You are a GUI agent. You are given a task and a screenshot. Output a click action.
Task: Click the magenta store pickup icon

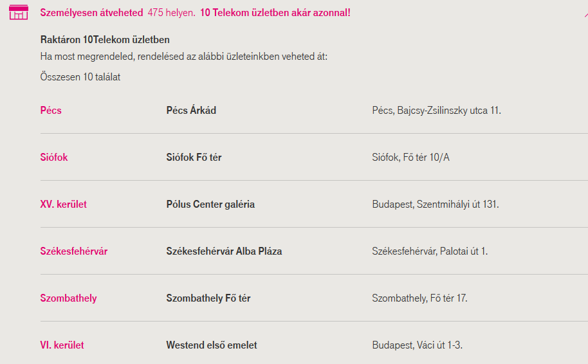click(19, 12)
